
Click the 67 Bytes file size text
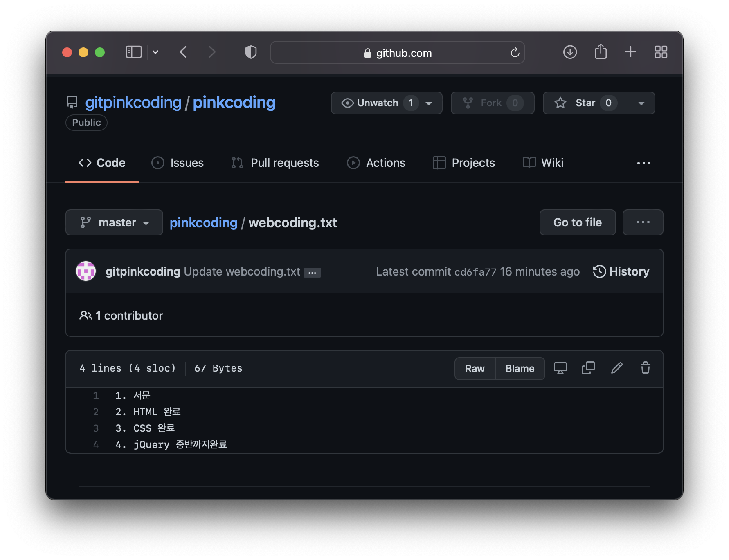click(218, 368)
